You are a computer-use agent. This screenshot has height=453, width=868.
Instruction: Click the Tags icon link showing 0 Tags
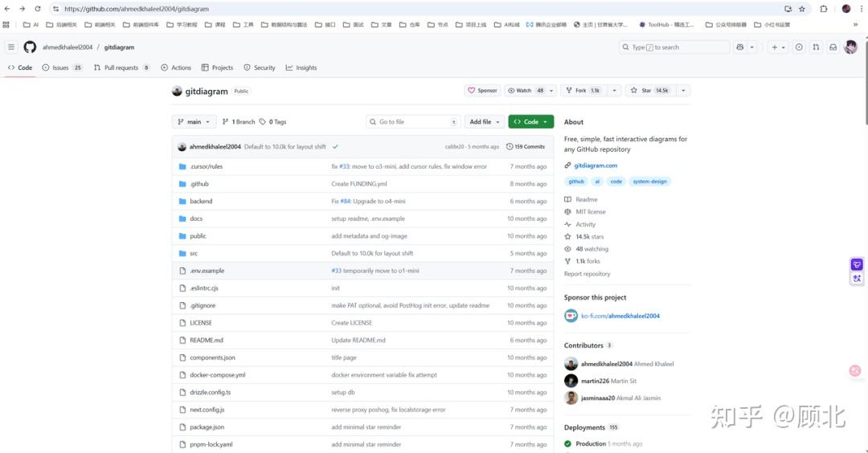(272, 122)
